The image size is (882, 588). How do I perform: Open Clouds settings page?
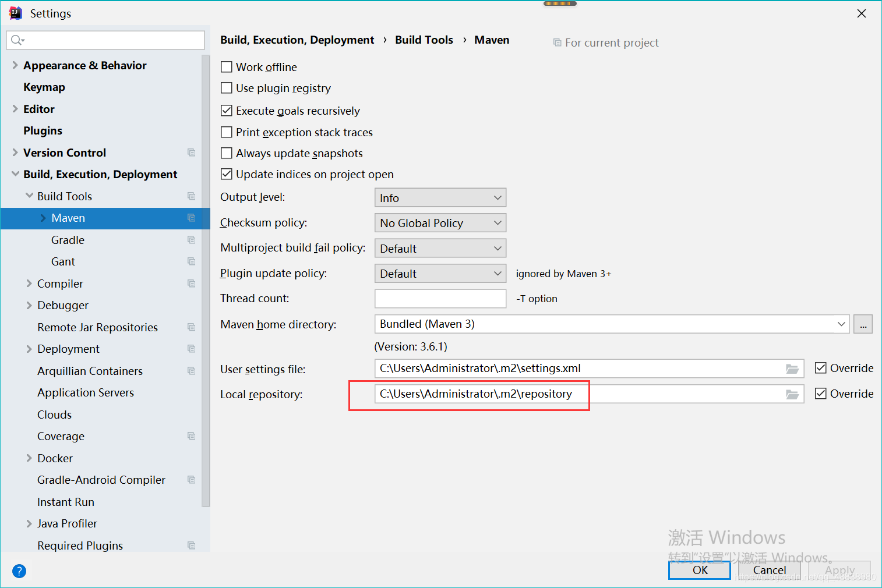pyautogui.click(x=54, y=415)
